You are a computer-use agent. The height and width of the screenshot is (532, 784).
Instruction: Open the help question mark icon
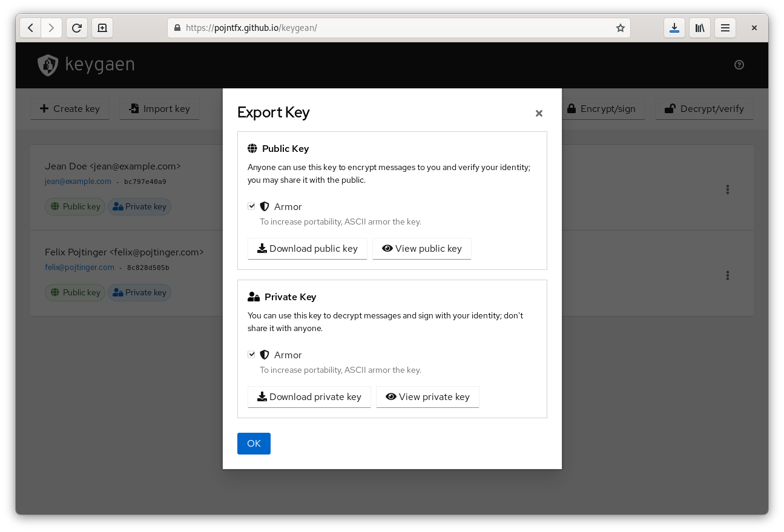[739, 65]
